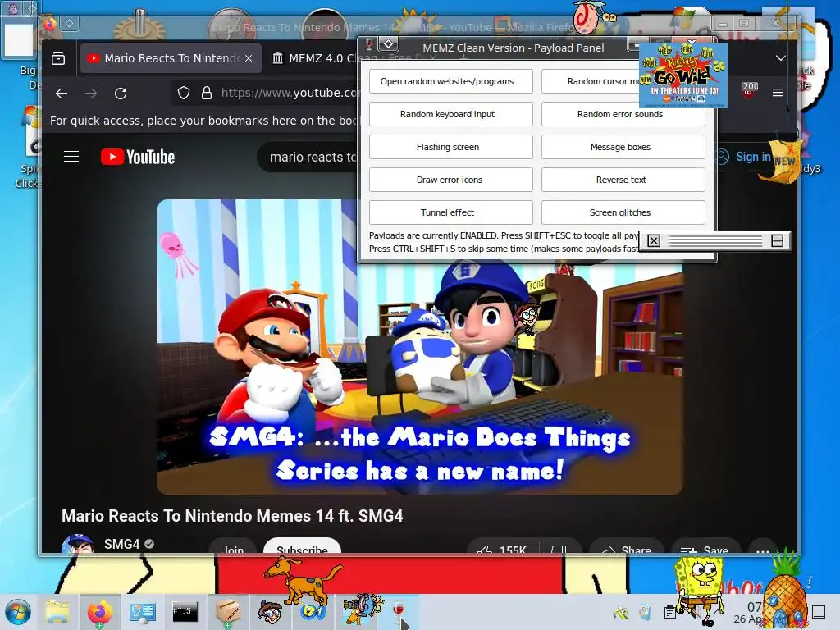Click the wine glass icon in MEMZ title bar

coord(368,44)
